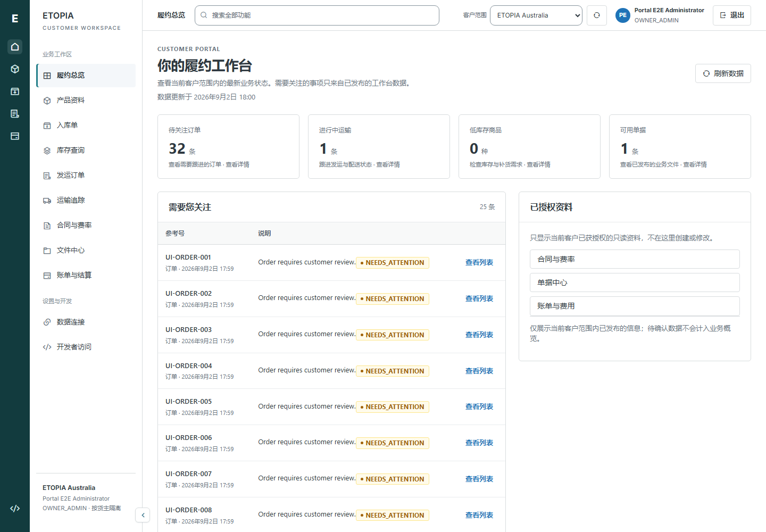The image size is (766, 532).
Task: Click the 合同与费率 authorized resource button
Action: (635, 259)
